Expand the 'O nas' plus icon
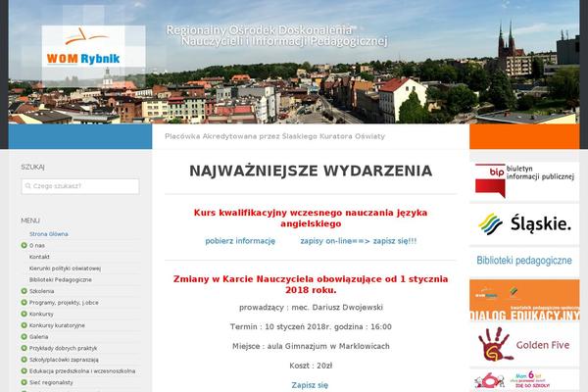The height and width of the screenshot is (392, 588). pos(24,245)
